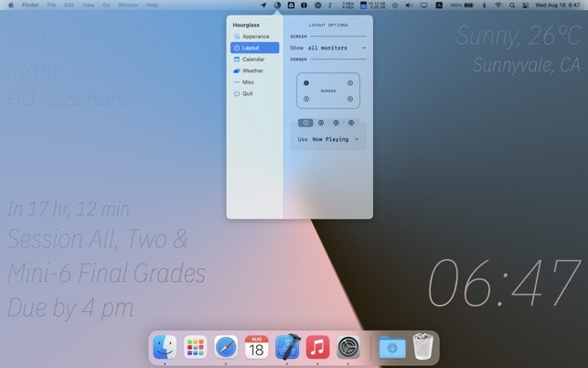
Task: Select the bottom-left corner marker in screen diagram
Action: click(x=306, y=99)
